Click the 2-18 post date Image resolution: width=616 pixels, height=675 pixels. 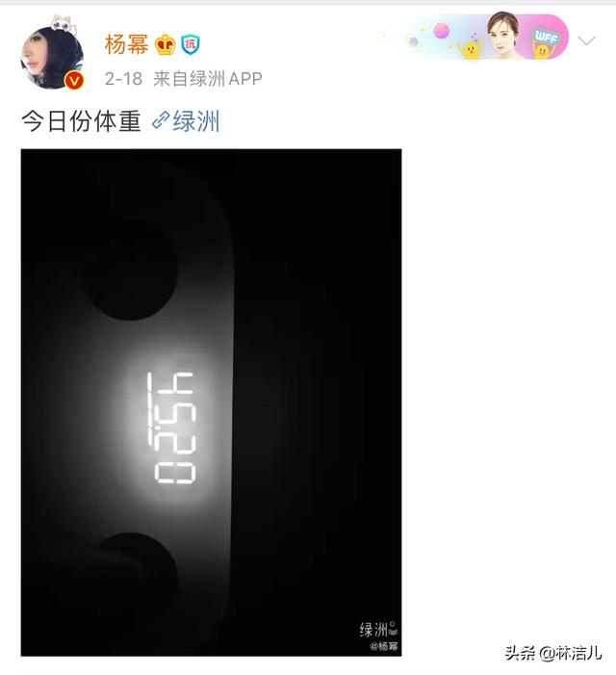point(123,79)
